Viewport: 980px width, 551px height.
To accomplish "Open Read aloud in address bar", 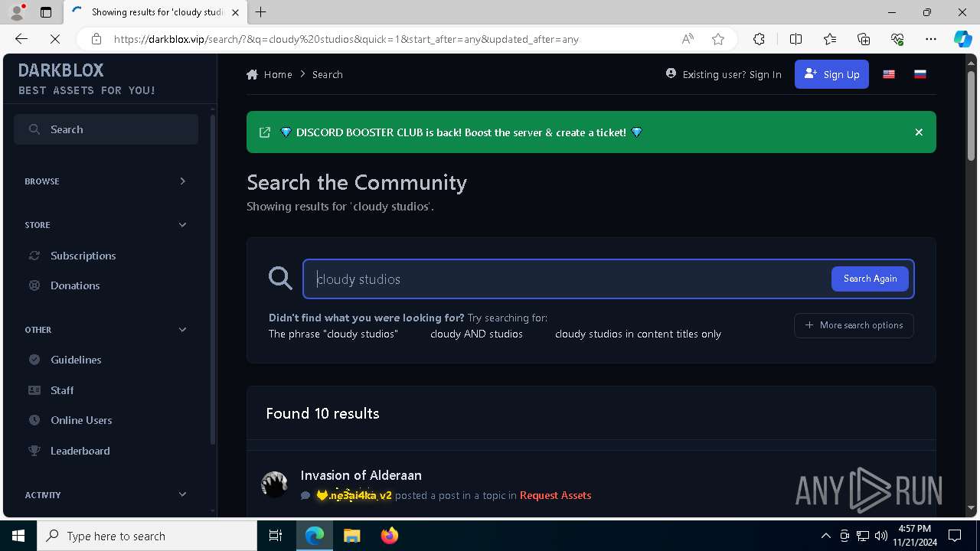I will click(688, 39).
